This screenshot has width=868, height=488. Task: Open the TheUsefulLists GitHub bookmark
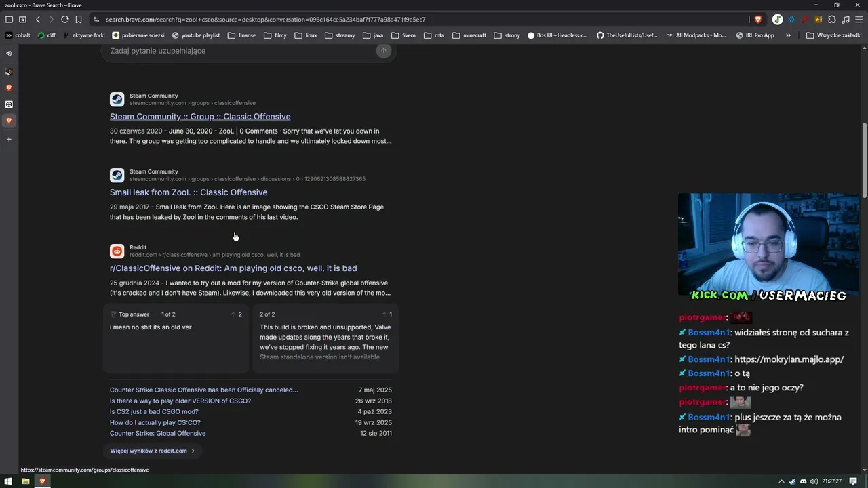(x=627, y=35)
